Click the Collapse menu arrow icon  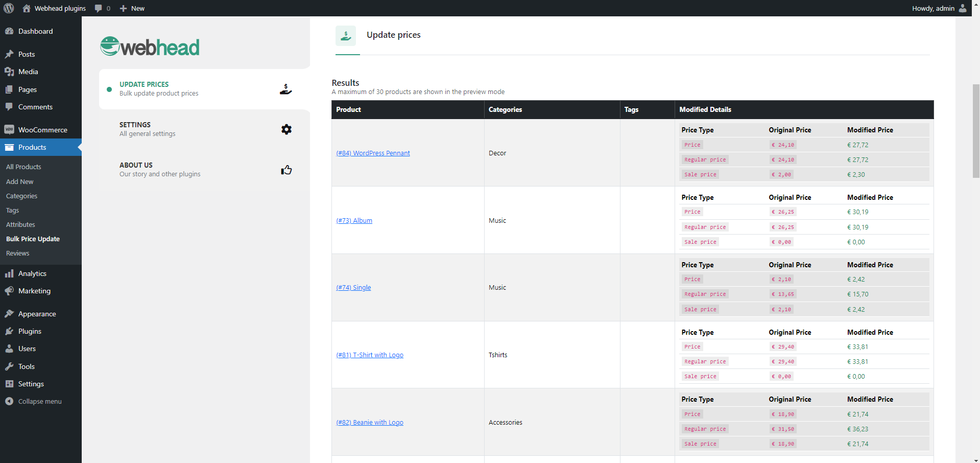pos(9,401)
